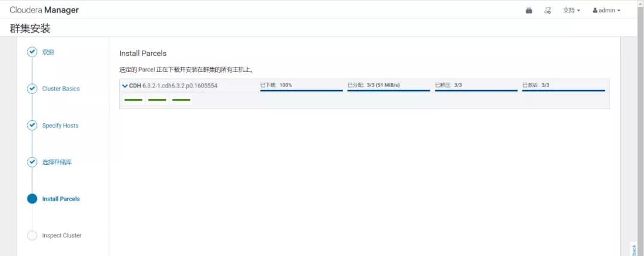Image resolution: width=644 pixels, height=256 pixels.
Task: Go to the 选择存储库 step
Action: [x=57, y=162]
